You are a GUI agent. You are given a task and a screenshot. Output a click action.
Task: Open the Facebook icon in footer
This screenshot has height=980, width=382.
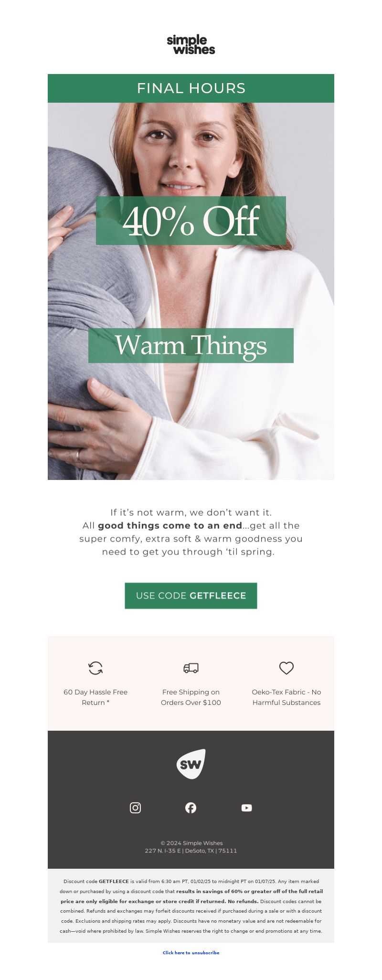coord(191,808)
